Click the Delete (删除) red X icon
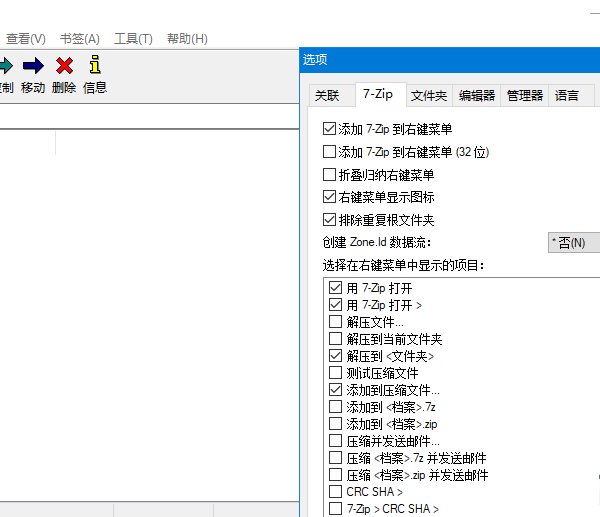Image resolution: width=600 pixels, height=517 pixels. point(64,67)
